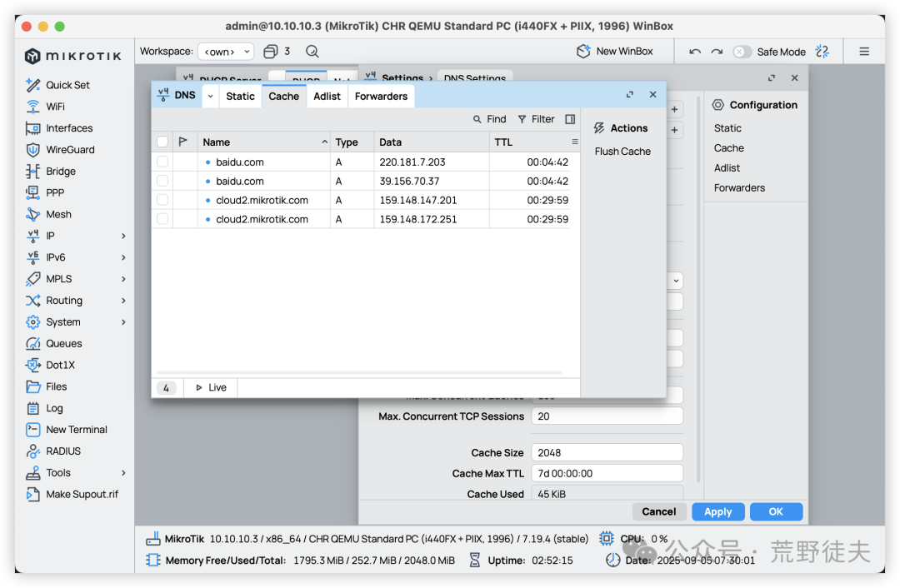Click the Max. Concurrent TCP Sessions field
This screenshot has width=900, height=588.
(x=607, y=416)
